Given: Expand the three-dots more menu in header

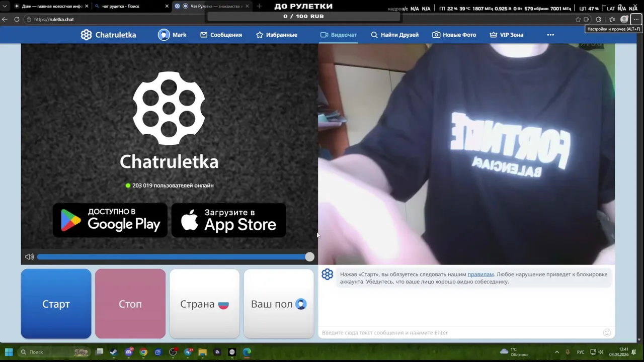Looking at the screenshot, I should 550,35.
